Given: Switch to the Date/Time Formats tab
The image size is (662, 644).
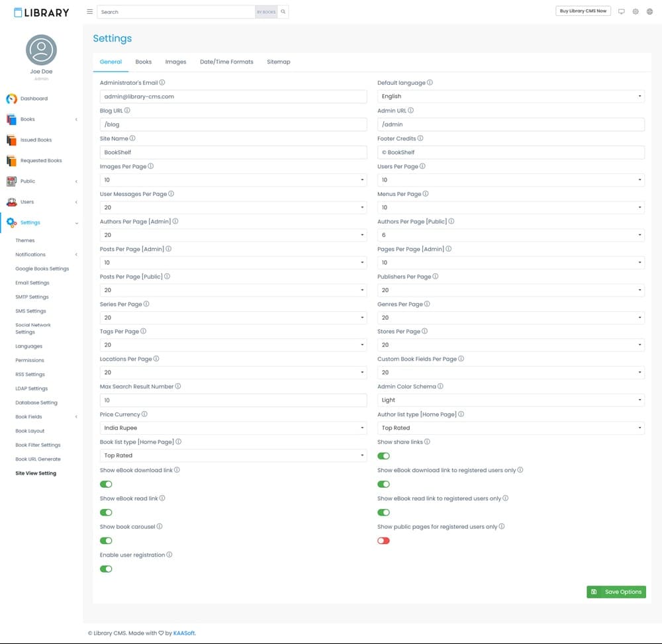Looking at the screenshot, I should tap(226, 62).
